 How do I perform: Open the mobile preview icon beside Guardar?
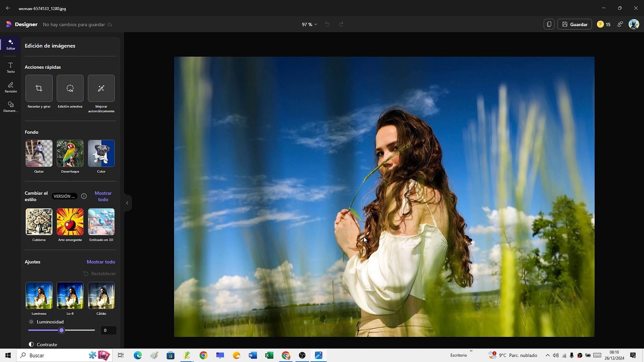(x=549, y=24)
